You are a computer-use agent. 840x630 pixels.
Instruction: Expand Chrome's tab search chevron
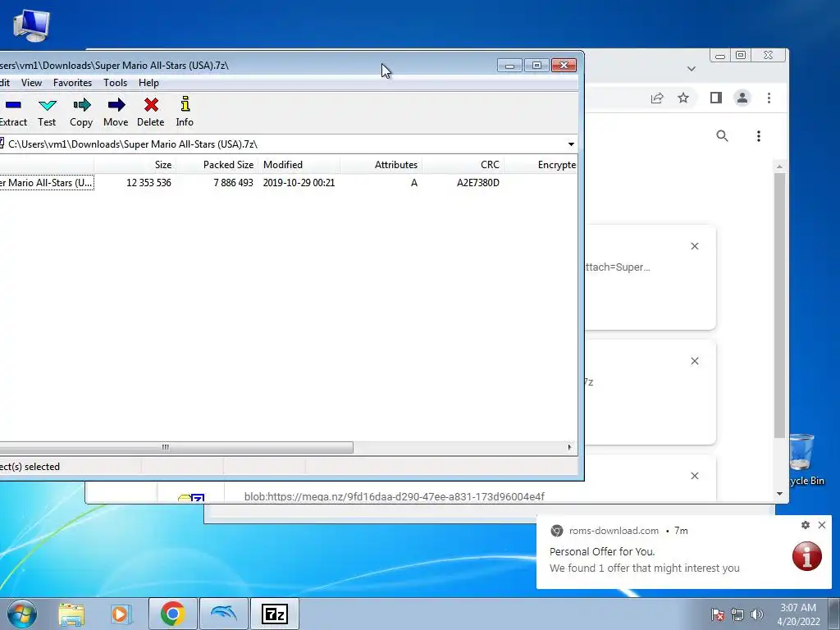(x=691, y=69)
